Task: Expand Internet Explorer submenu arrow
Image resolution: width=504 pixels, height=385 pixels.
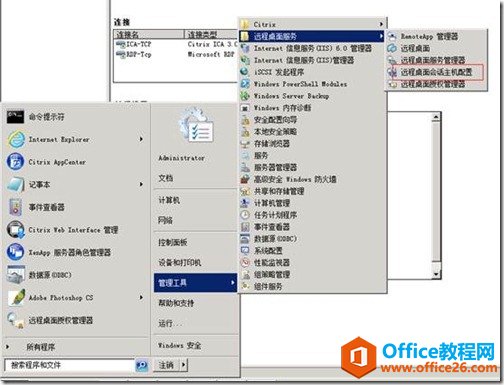Action: tap(141, 139)
